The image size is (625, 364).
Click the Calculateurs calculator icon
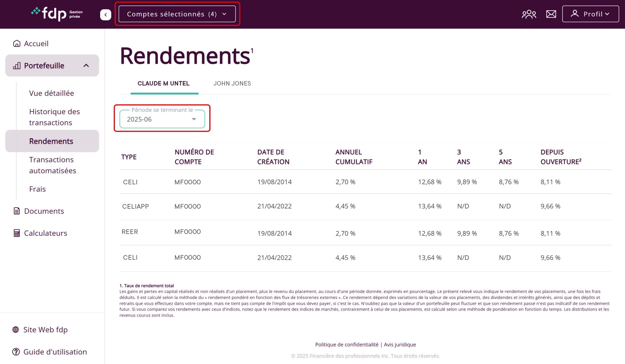(x=17, y=233)
